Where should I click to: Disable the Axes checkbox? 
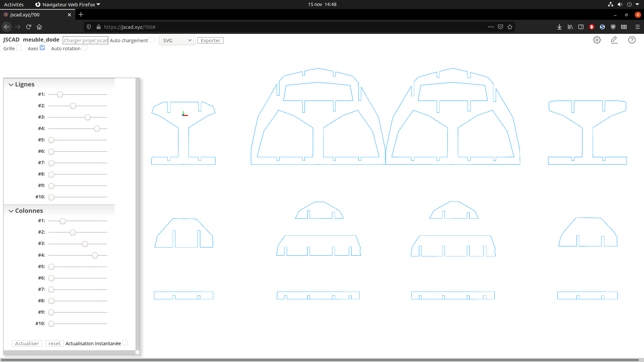pos(42,48)
